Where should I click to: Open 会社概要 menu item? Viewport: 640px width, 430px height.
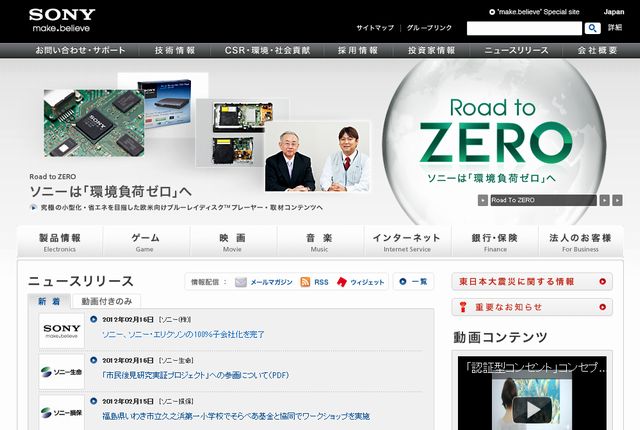click(597, 51)
